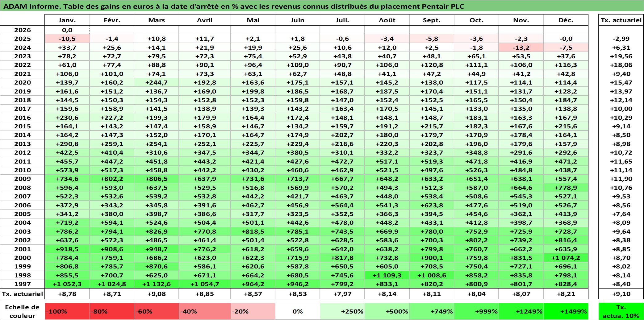Click the -100% red color scale swatch
The image size is (644, 320).
pyautogui.click(x=67, y=311)
